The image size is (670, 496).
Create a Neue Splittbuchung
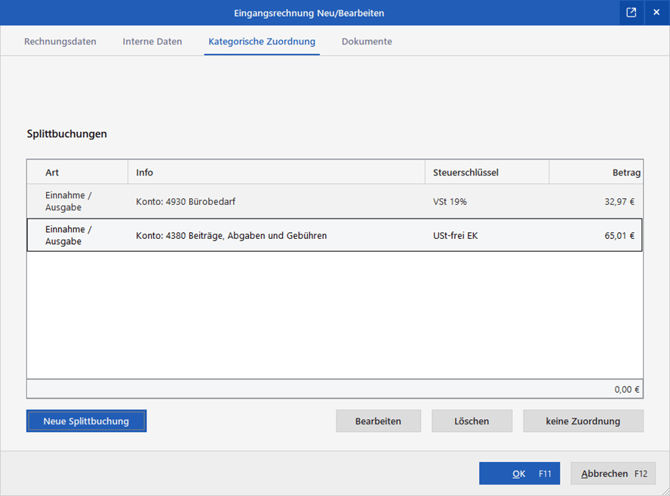tap(86, 421)
